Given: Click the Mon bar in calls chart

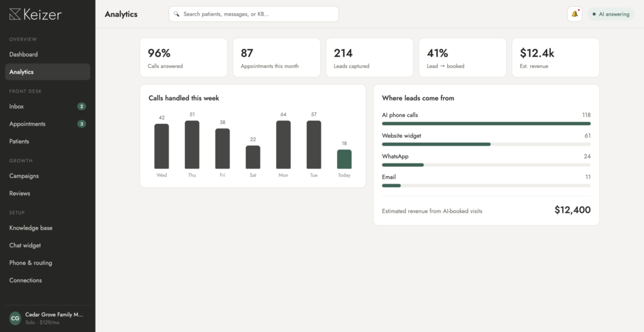Looking at the screenshot, I should tap(284, 145).
